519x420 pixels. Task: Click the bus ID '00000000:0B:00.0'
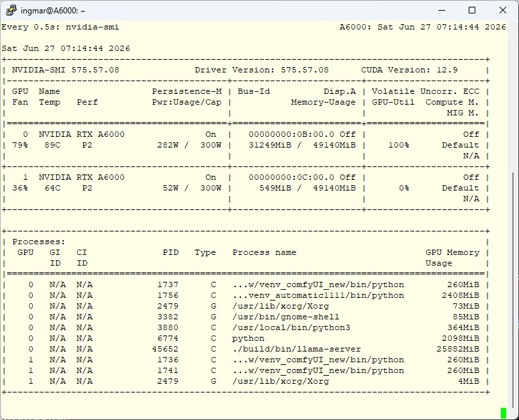coord(291,135)
